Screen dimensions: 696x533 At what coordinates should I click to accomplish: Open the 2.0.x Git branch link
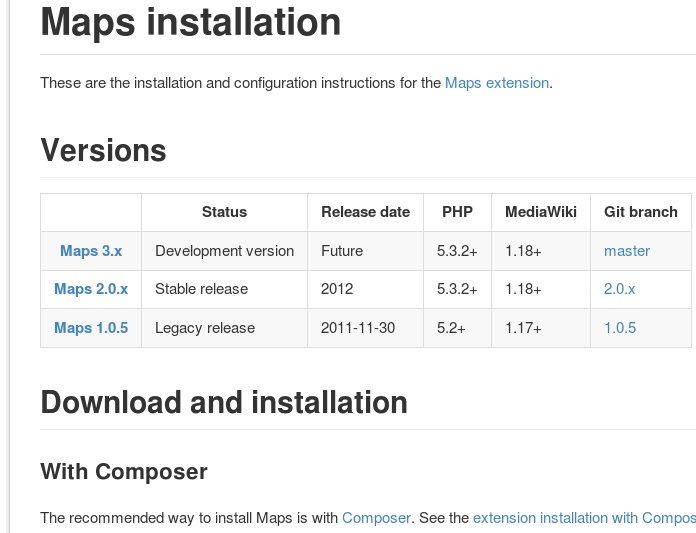(619, 289)
